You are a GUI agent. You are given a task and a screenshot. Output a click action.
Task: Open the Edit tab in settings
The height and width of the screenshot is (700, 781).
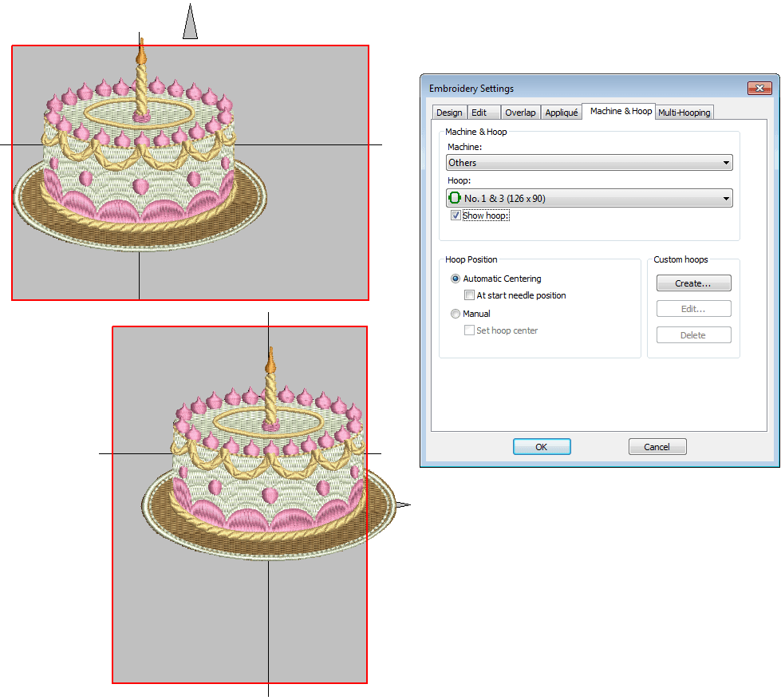479,113
